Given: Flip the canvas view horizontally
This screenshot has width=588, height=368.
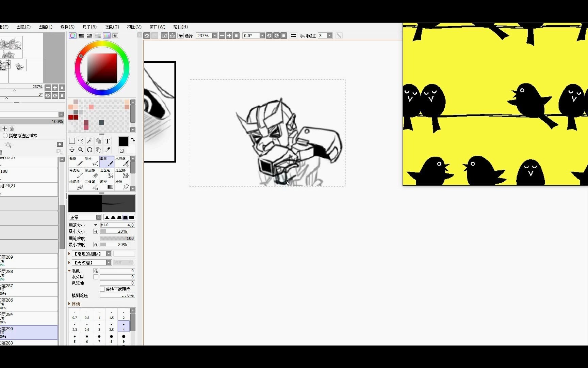Looking at the screenshot, I should [293, 35].
